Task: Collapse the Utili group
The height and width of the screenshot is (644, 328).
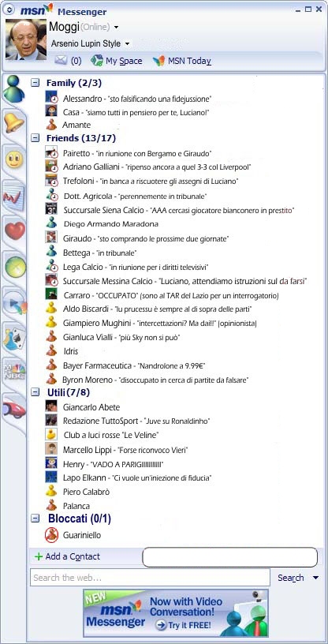Action: tap(35, 393)
